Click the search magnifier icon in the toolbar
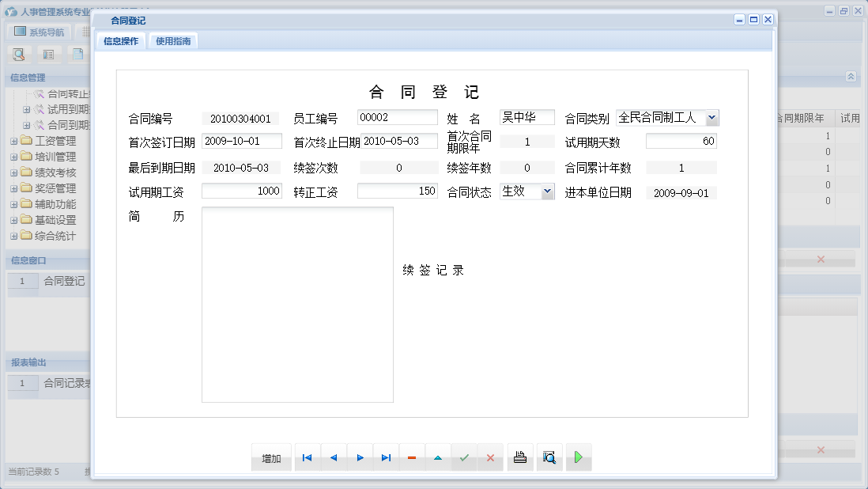Viewport: 868px width, 489px height. click(18, 54)
